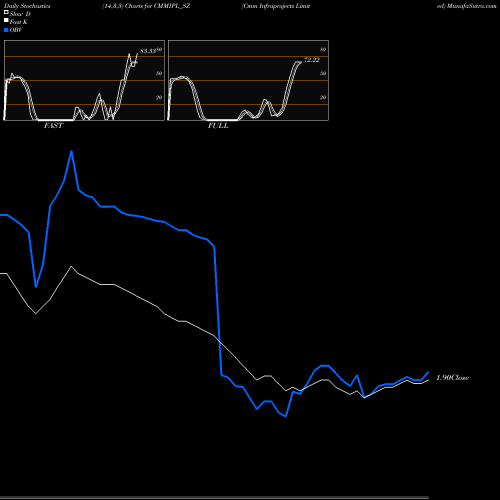Click the '20' axis label on FAST chart
This screenshot has width=500, height=500.
(159, 97)
